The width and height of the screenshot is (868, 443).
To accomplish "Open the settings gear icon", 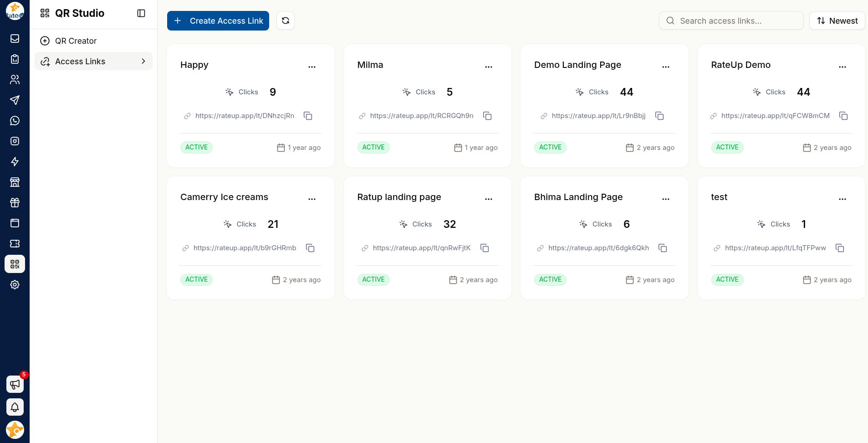I will pyautogui.click(x=15, y=285).
